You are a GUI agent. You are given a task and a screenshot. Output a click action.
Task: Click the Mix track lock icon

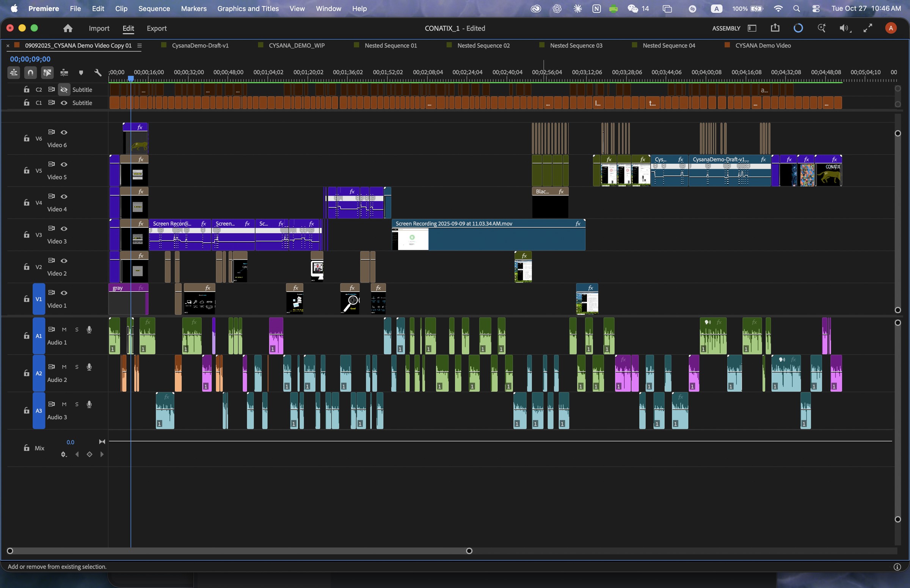click(x=26, y=447)
